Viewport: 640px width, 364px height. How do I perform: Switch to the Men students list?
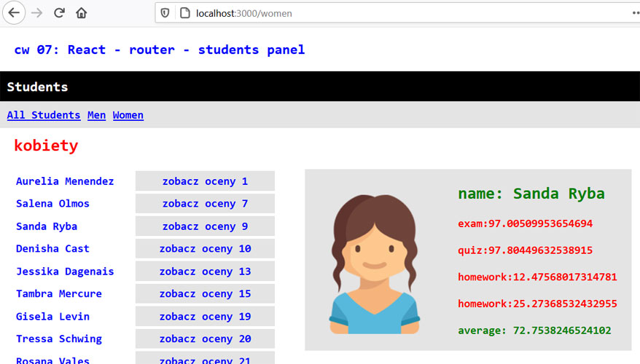tap(96, 115)
